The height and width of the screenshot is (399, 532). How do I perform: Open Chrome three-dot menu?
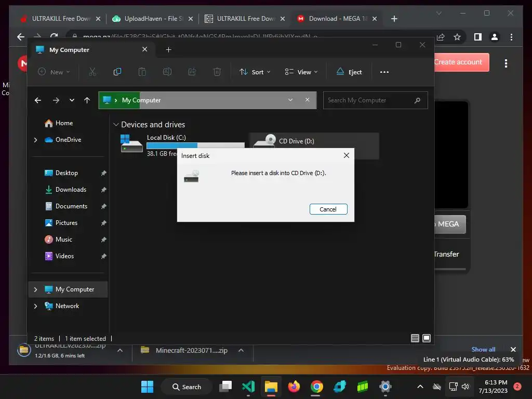[x=511, y=37]
